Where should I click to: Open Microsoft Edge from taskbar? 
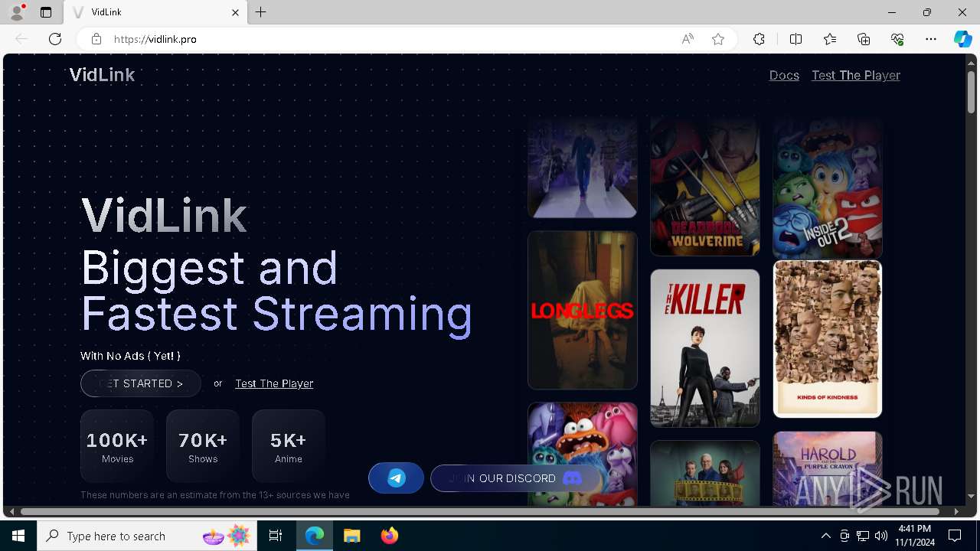coord(315,536)
